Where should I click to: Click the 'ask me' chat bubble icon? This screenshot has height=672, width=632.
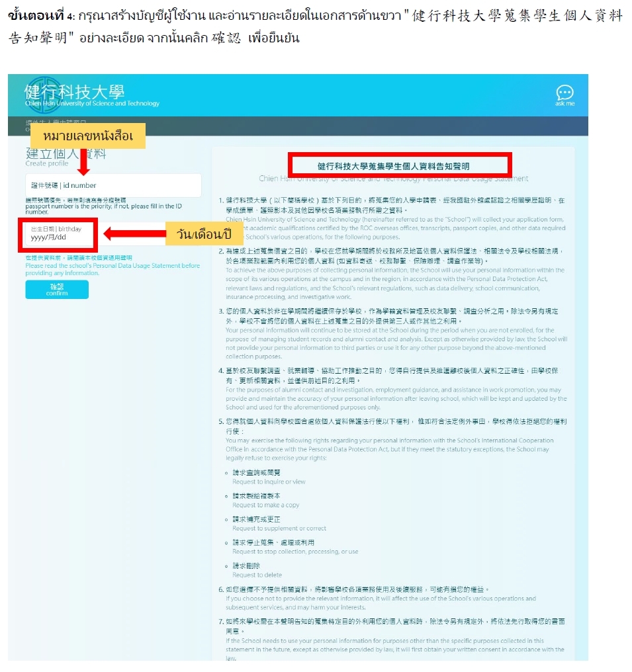point(564,95)
